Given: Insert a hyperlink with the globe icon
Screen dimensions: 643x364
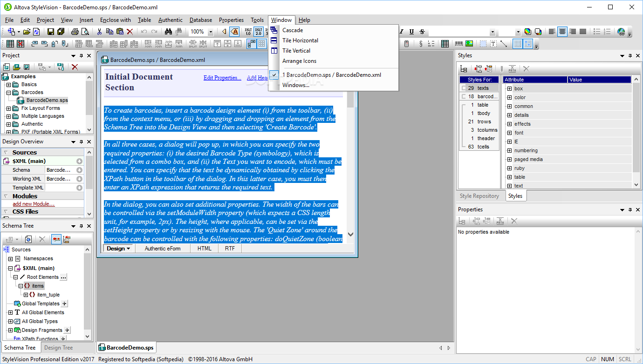Looking at the screenshot, I should click(x=621, y=32).
